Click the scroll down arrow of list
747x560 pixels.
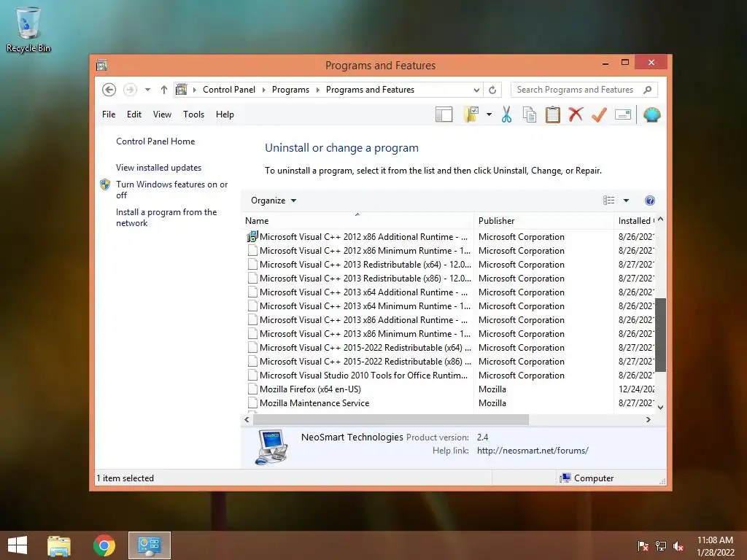(660, 407)
